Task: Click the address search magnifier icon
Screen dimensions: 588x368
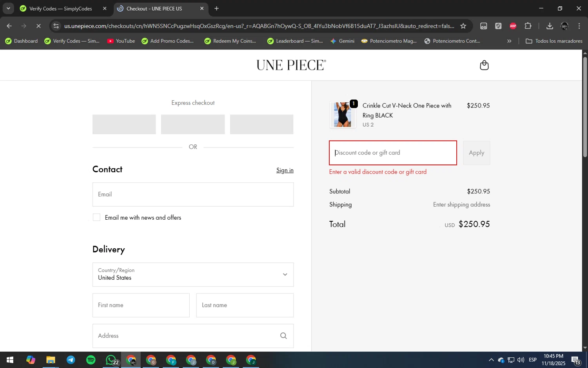Action: [x=283, y=336]
